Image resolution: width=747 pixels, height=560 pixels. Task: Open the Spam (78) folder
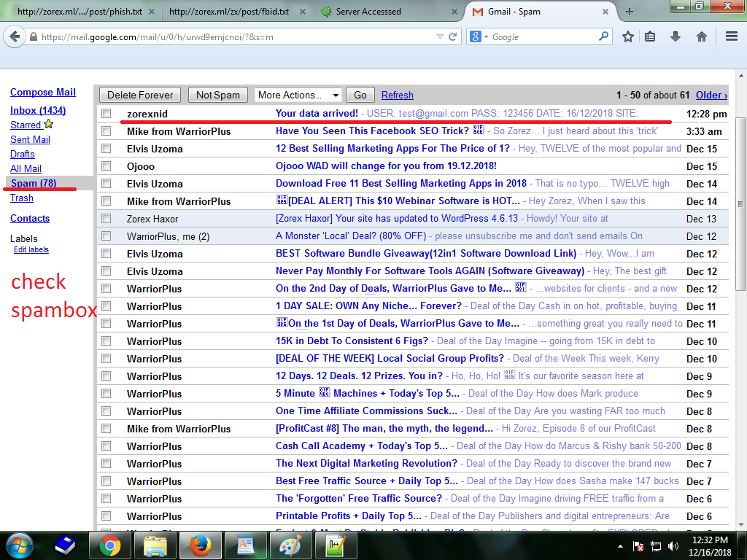[x=34, y=183]
